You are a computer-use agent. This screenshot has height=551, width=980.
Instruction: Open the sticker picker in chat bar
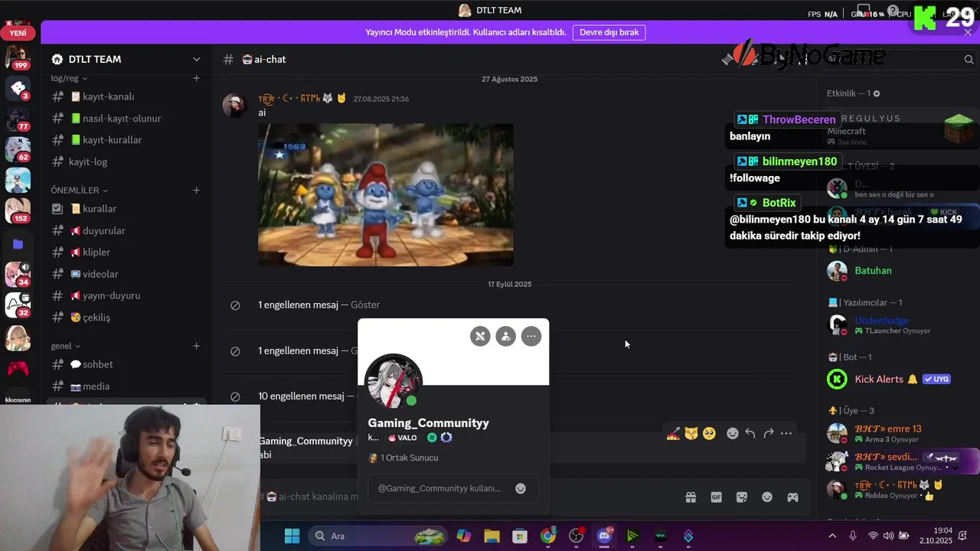click(x=742, y=497)
